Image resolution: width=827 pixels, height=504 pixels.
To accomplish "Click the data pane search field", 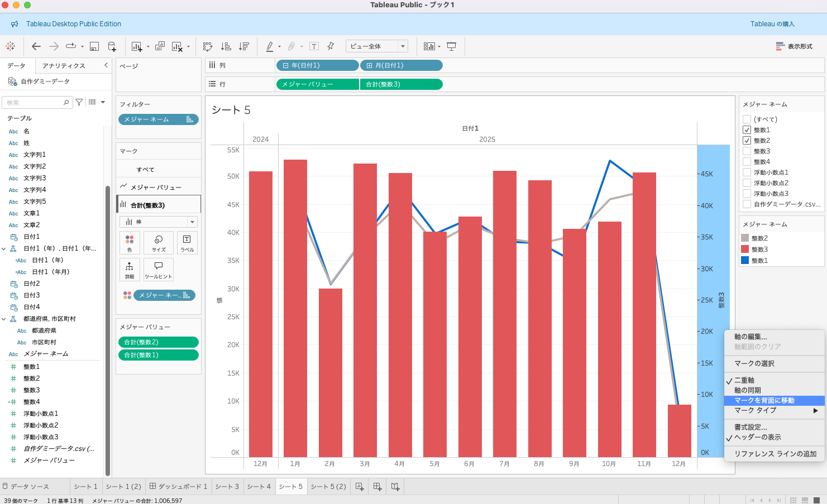I will [x=35, y=103].
